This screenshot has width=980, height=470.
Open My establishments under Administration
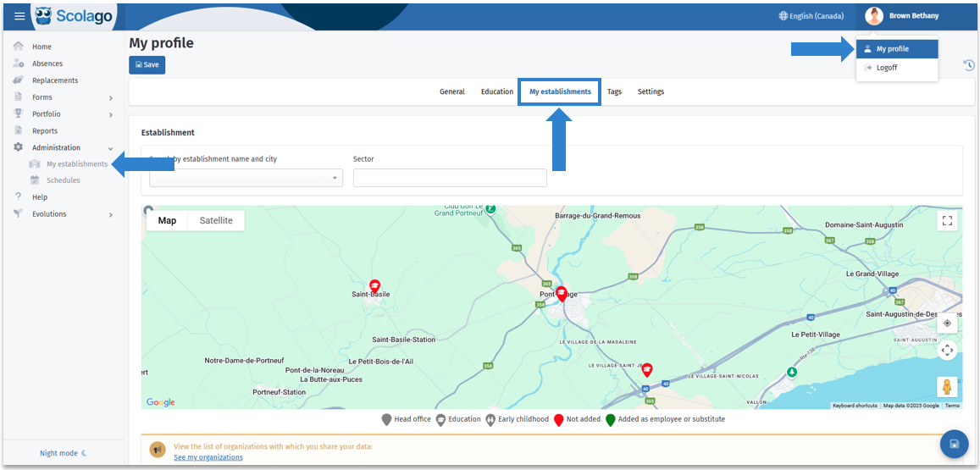77,163
